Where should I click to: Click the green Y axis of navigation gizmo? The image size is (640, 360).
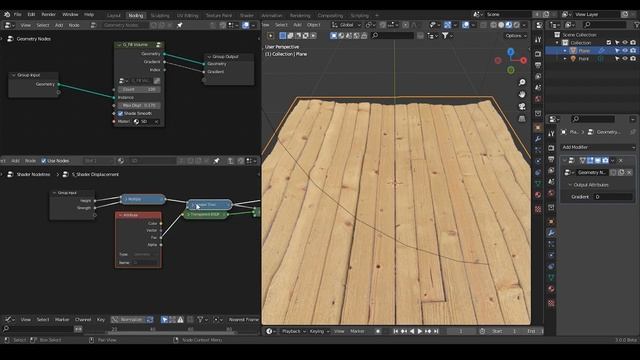(x=511, y=70)
